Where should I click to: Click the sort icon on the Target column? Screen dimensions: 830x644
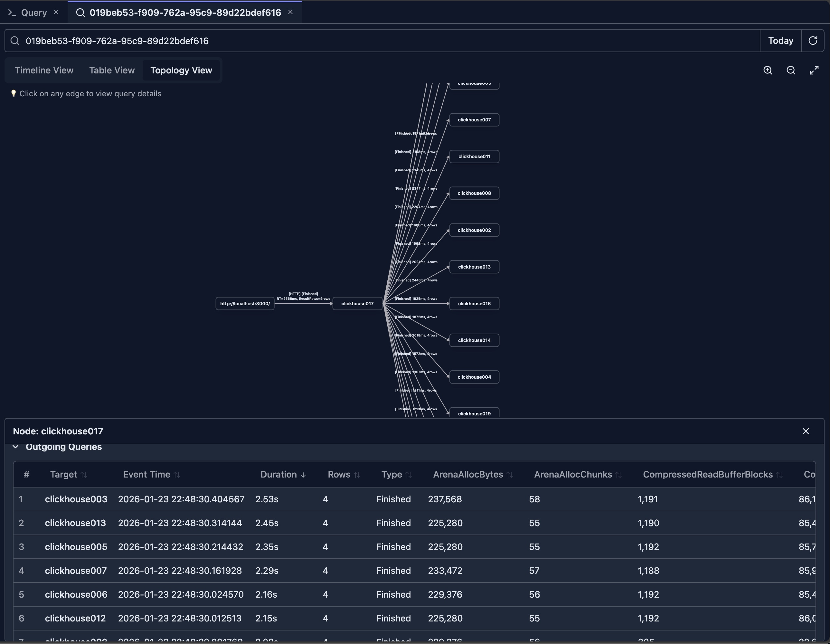(x=84, y=475)
